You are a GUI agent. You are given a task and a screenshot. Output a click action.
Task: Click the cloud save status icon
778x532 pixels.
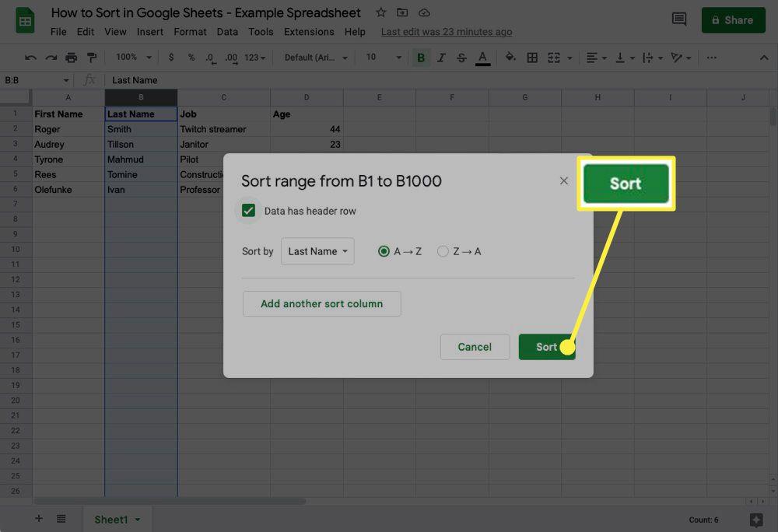(424, 12)
